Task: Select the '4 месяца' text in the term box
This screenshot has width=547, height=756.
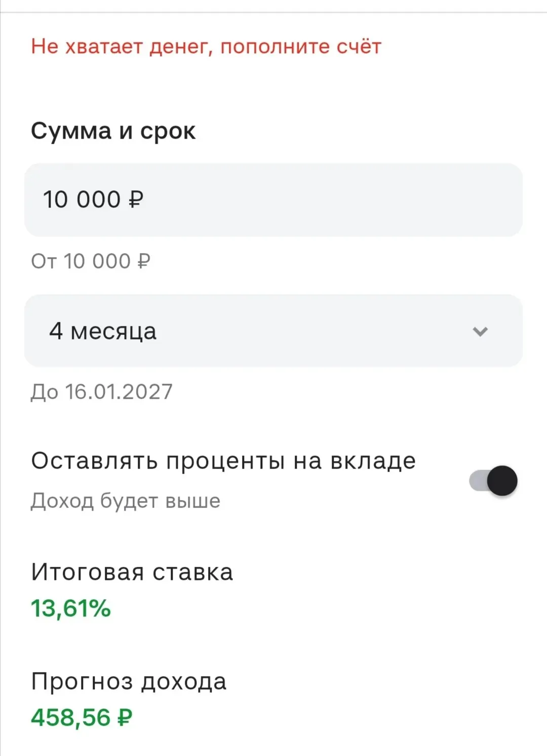Action: tap(103, 331)
